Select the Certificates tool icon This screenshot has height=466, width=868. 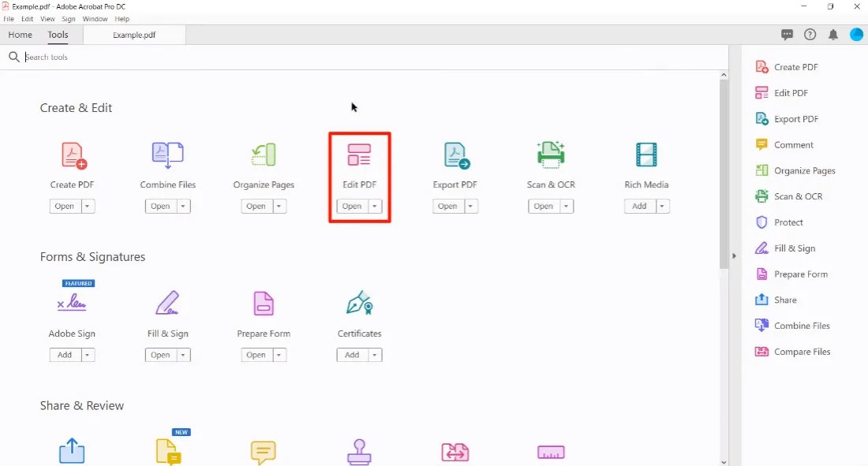tap(359, 303)
